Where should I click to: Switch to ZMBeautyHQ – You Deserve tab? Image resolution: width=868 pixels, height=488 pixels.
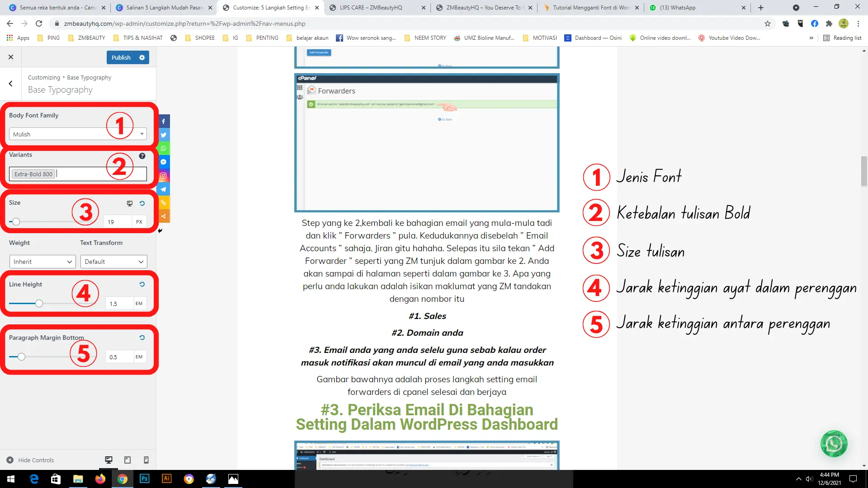[x=484, y=8]
